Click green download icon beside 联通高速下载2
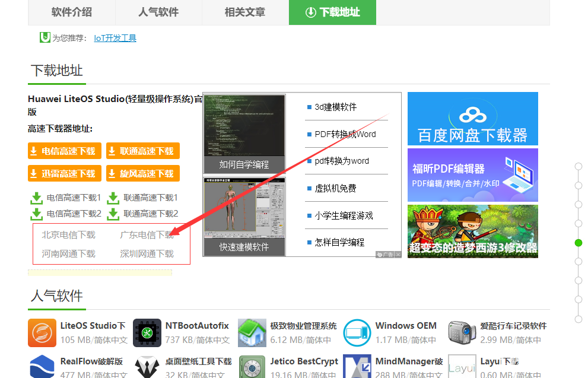 click(x=113, y=214)
